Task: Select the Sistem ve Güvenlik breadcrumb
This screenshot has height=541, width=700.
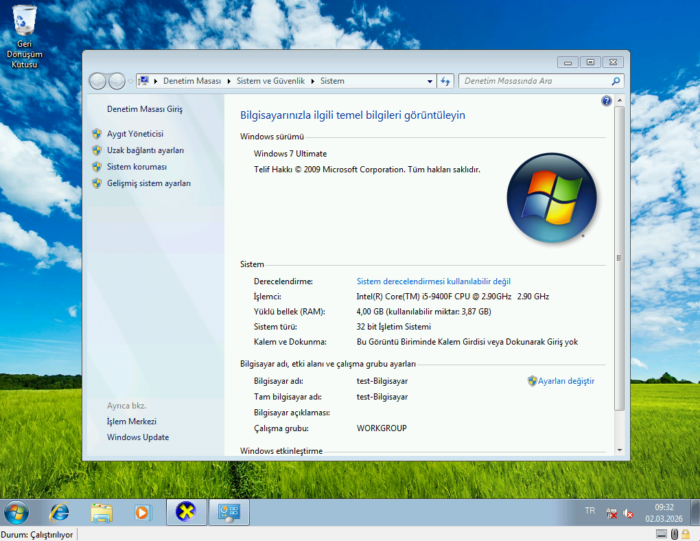Action: coord(271,81)
